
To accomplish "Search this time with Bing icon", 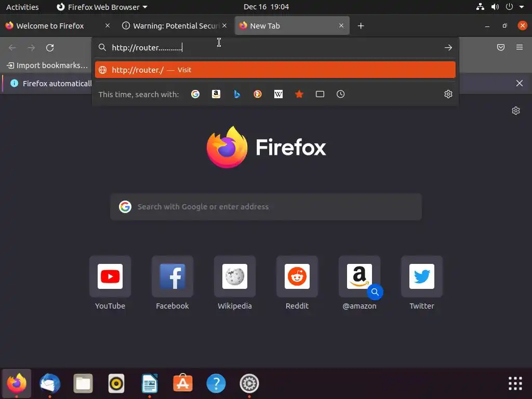I will pos(237,94).
